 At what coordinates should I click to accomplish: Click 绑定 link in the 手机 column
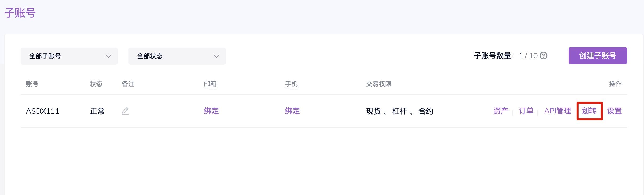[292, 111]
